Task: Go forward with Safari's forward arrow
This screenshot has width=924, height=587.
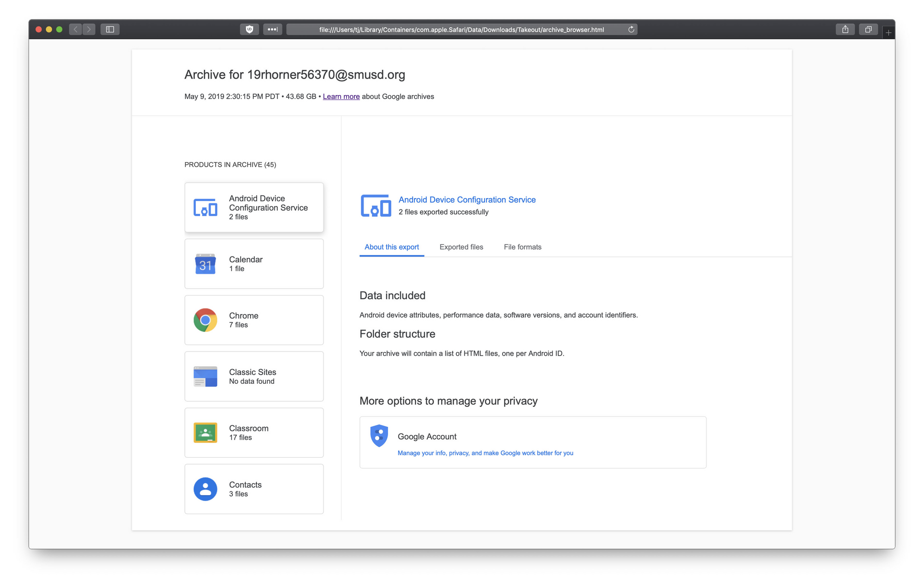Action: [x=89, y=30]
